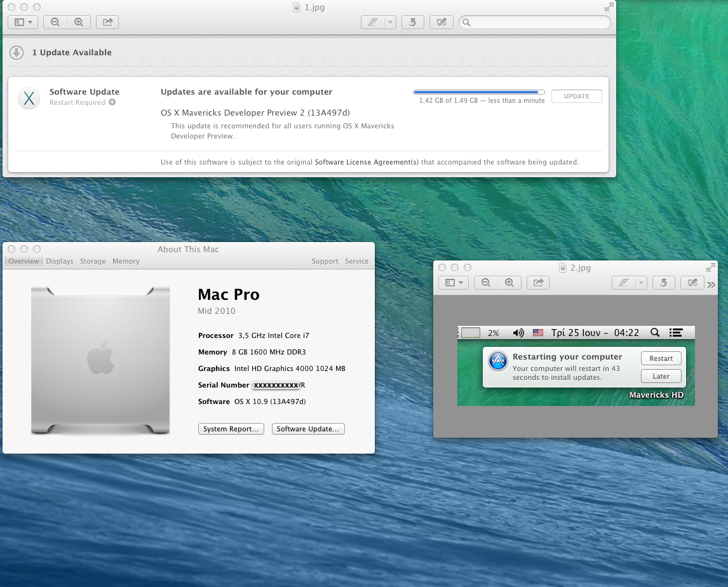Click the "Τρί 25 Ιουν – 04:22" clock in 2.jpg
Viewport: 728px width, 587px height.
[595, 332]
